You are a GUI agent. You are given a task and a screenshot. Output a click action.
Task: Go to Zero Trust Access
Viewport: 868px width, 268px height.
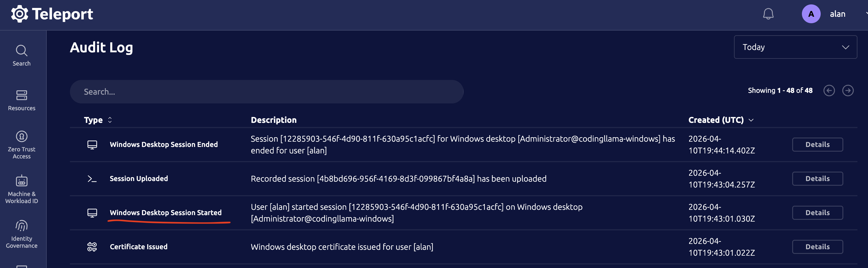coord(21,145)
